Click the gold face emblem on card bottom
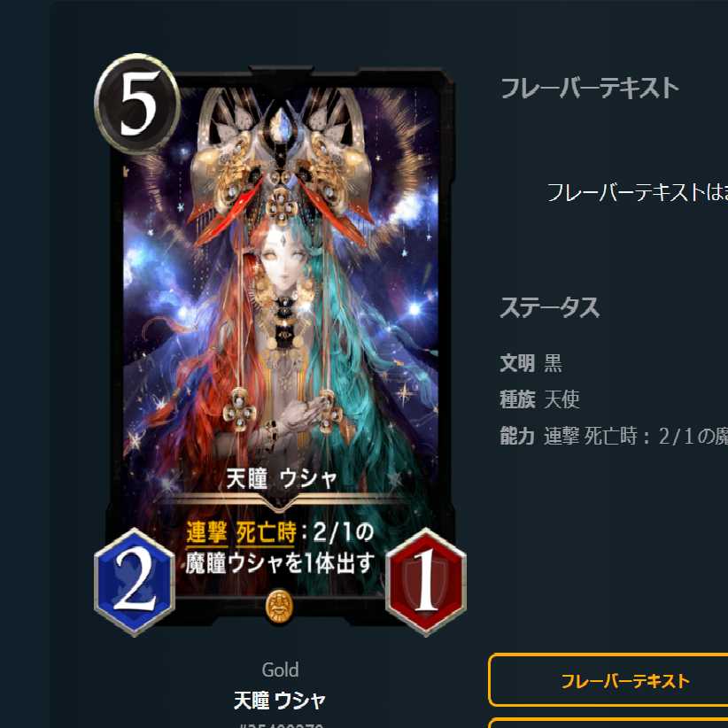 (x=280, y=607)
